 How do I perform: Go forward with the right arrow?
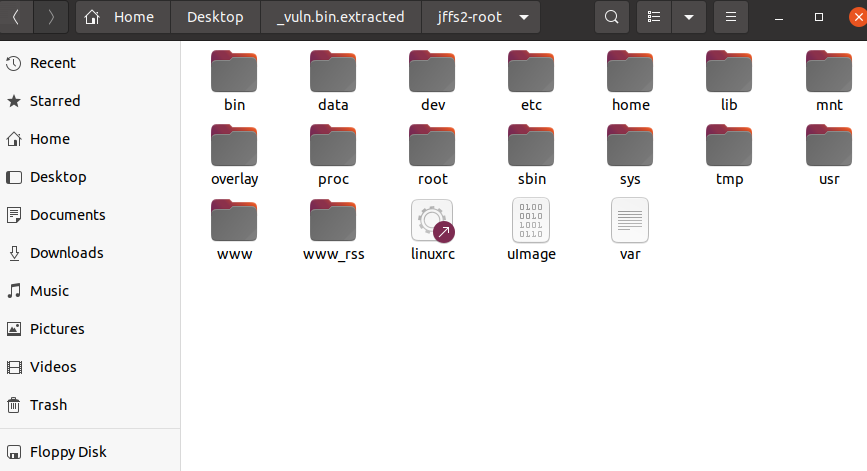pyautogui.click(x=51, y=17)
